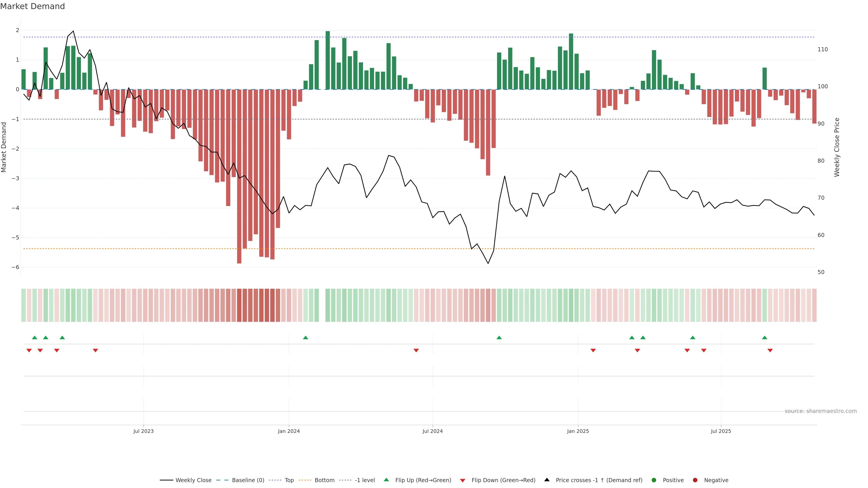The image size is (868, 488).
Task: Click the Jan 2025 x-axis label
Action: click(x=578, y=431)
